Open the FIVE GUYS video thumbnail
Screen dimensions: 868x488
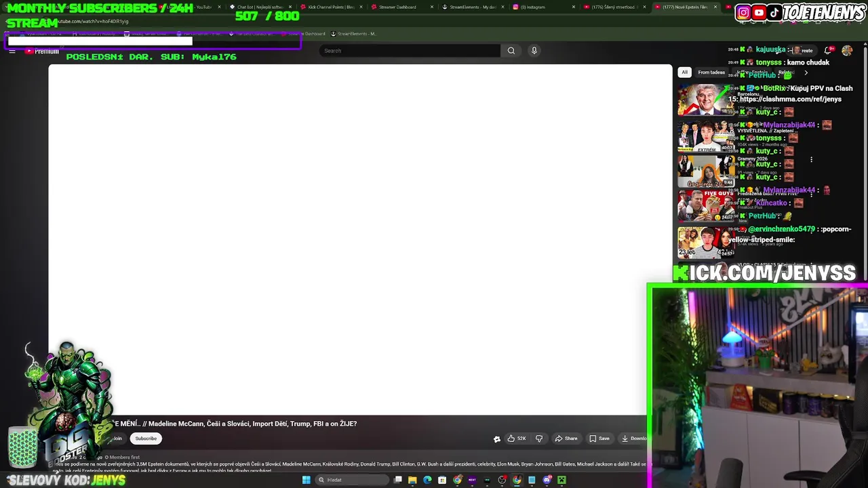(x=707, y=207)
